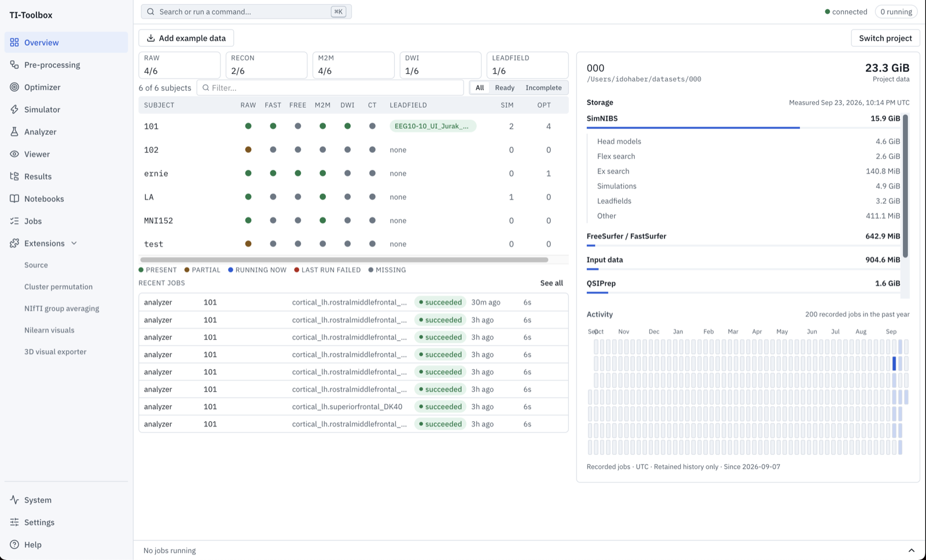The width and height of the screenshot is (926, 560).
Task: Click the download icon on Add example data
Action: pos(150,38)
